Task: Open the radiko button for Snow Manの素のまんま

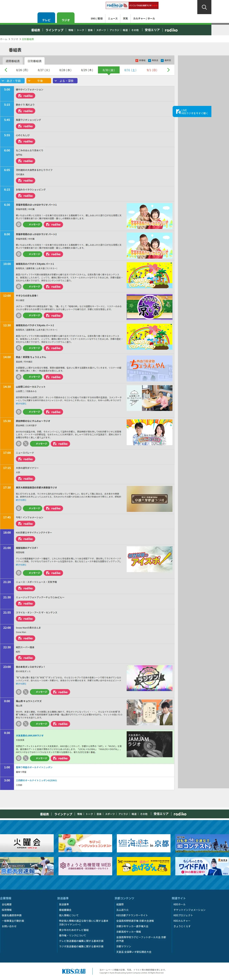Action: click(x=25, y=638)
